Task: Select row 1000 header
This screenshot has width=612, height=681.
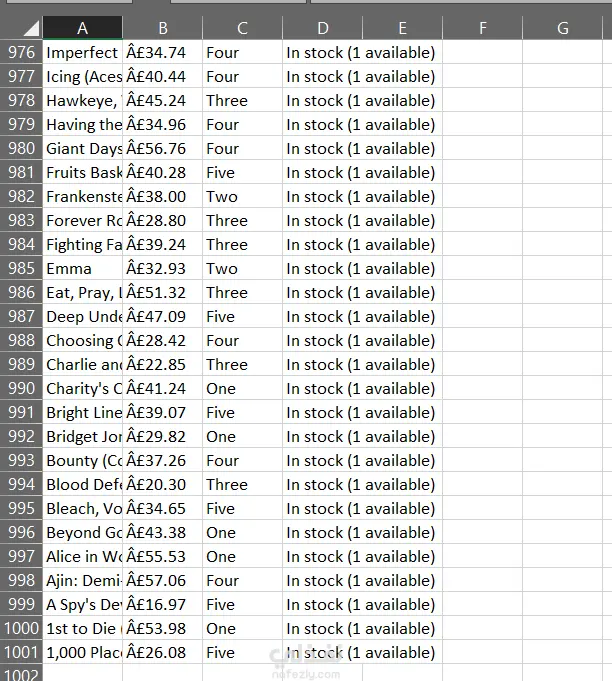Action: pos(21,628)
